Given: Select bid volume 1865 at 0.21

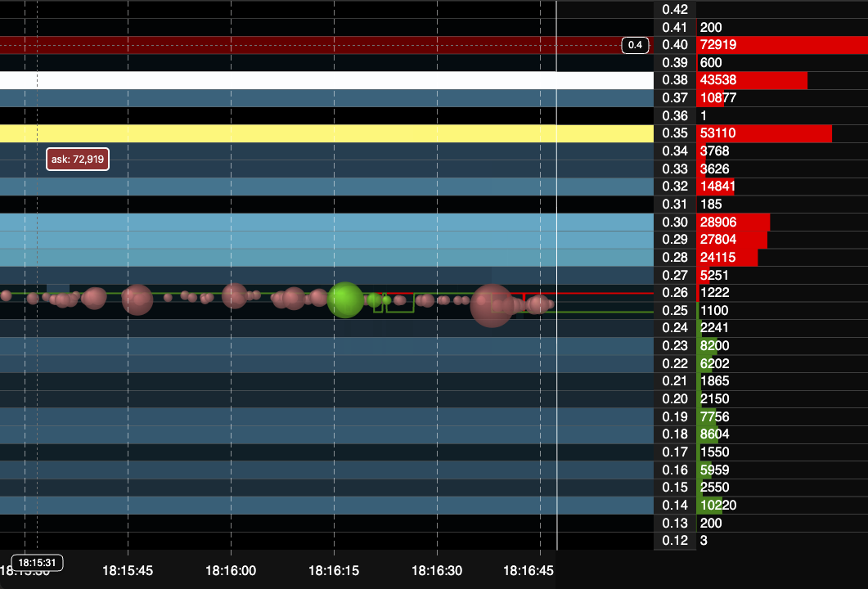Looking at the screenshot, I should (x=715, y=381).
